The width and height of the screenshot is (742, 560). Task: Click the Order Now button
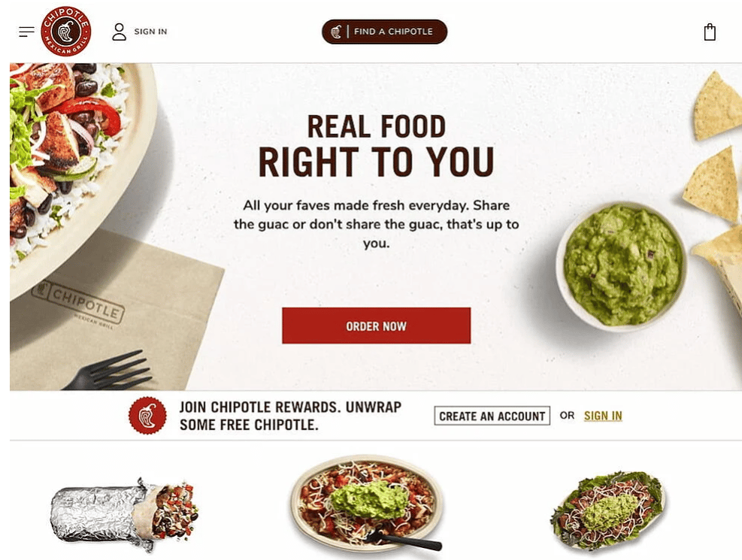click(x=376, y=325)
